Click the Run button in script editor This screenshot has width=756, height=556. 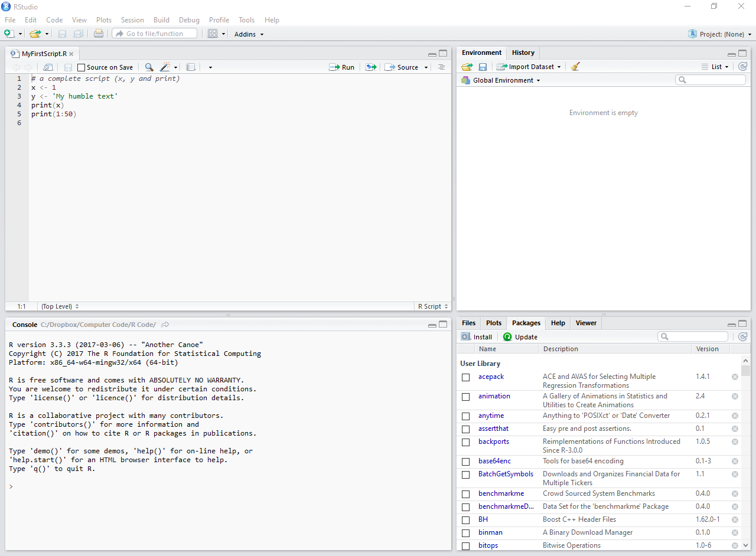342,67
